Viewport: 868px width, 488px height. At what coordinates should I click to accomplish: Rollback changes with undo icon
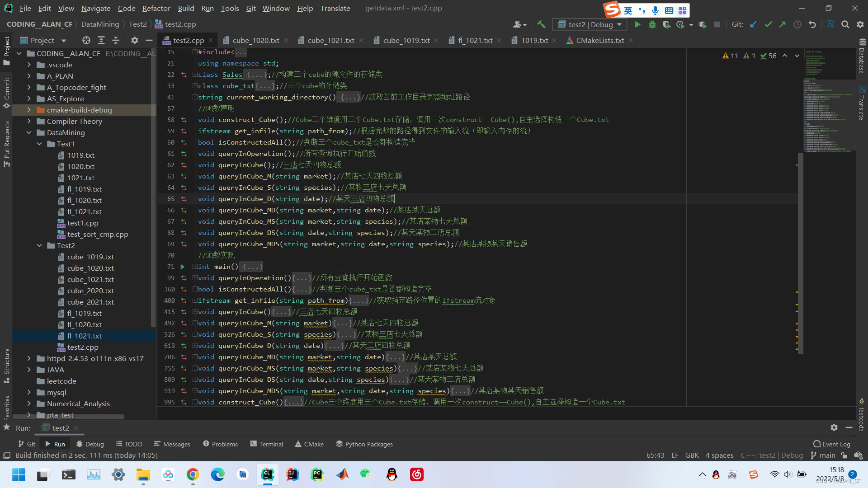pos(812,24)
